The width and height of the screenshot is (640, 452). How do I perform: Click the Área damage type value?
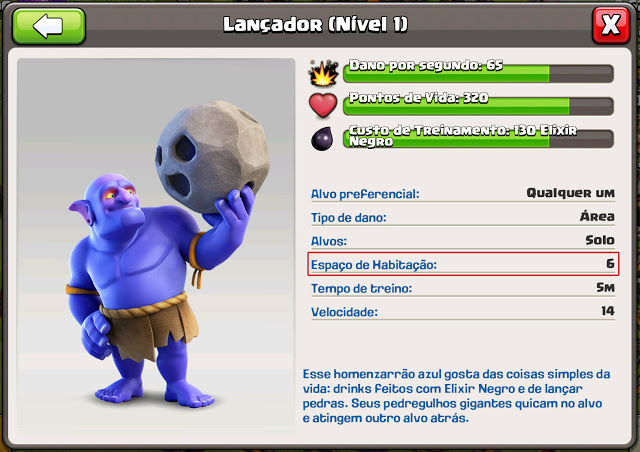pyautogui.click(x=597, y=216)
